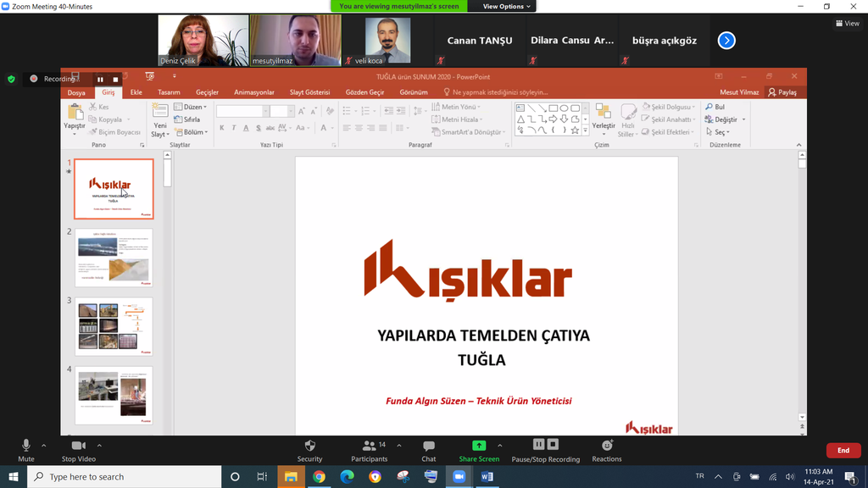Show next participants with blue arrow
868x488 pixels.
click(x=726, y=41)
